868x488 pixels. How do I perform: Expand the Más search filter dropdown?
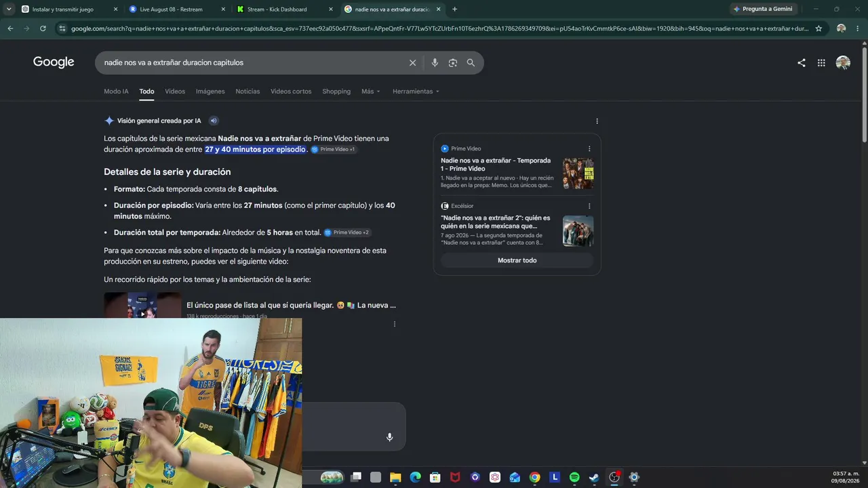pyautogui.click(x=371, y=91)
